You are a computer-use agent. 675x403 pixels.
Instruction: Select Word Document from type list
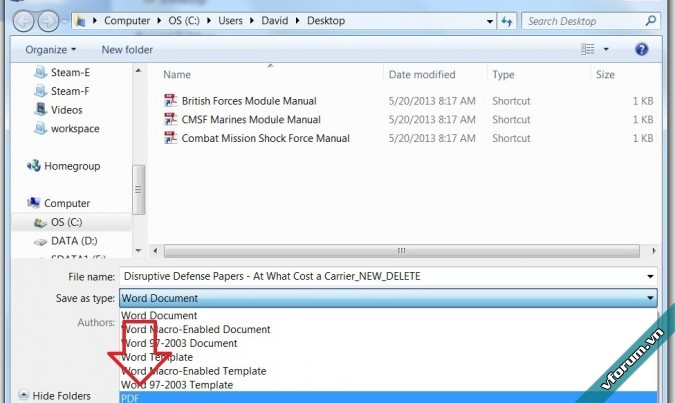pos(388,316)
